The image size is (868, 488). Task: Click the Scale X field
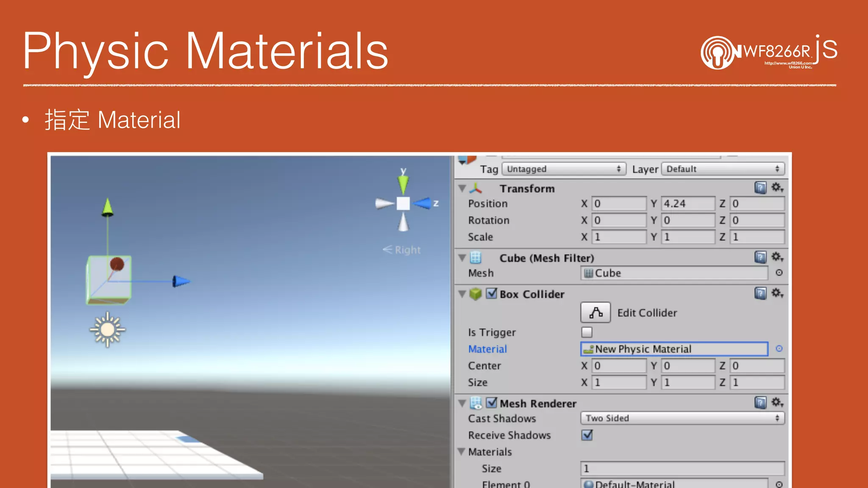click(x=619, y=237)
